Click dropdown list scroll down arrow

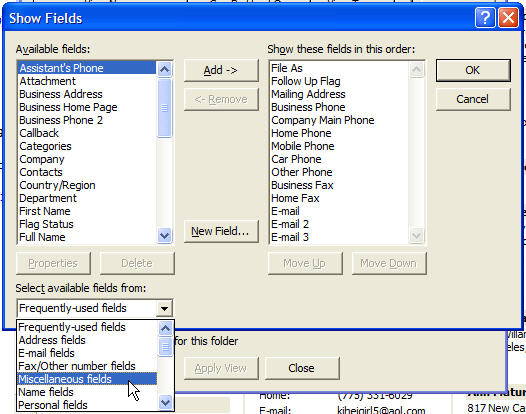pos(165,402)
